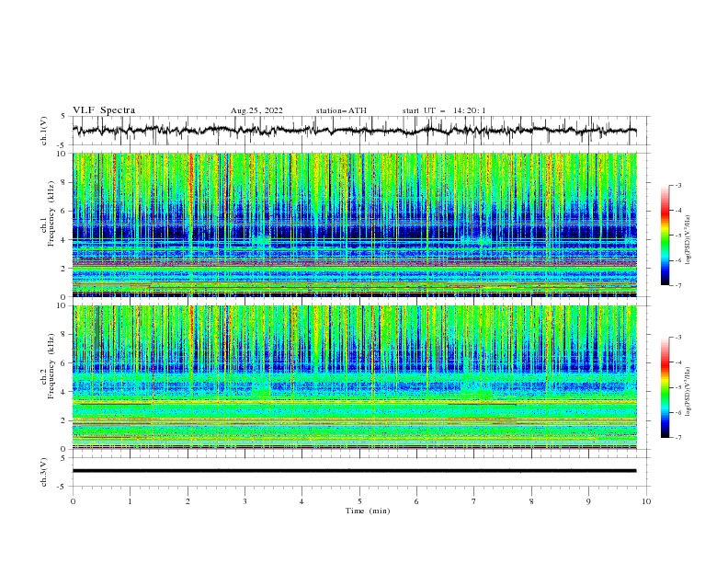Click the "VLF Spectra" plot title

pyautogui.click(x=104, y=110)
